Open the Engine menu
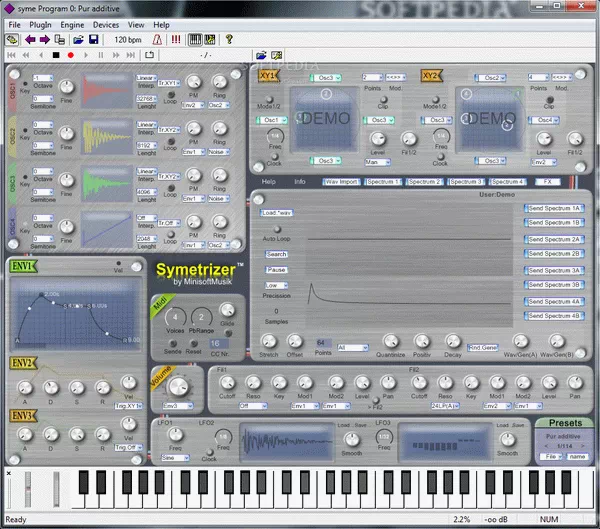Viewport: 600px width, 529px height. coord(72,25)
